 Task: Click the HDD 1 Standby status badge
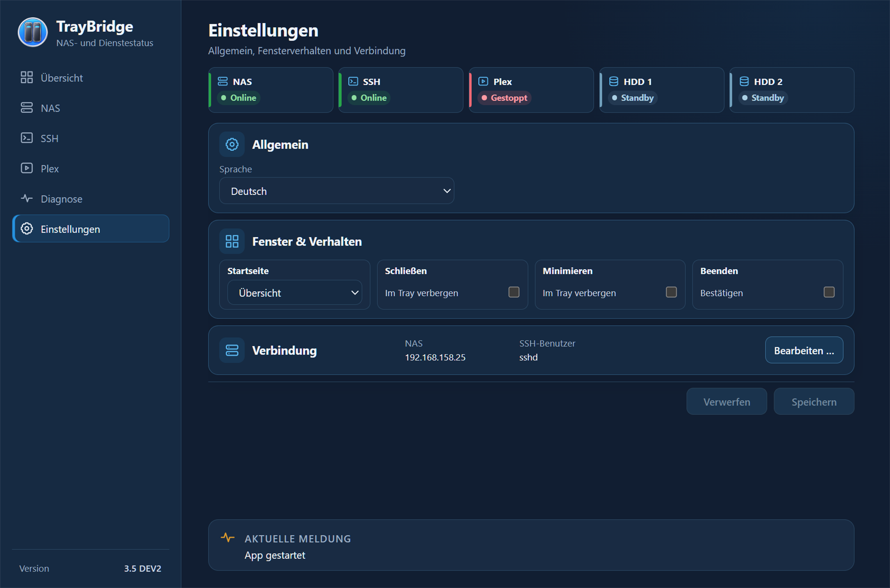633,98
